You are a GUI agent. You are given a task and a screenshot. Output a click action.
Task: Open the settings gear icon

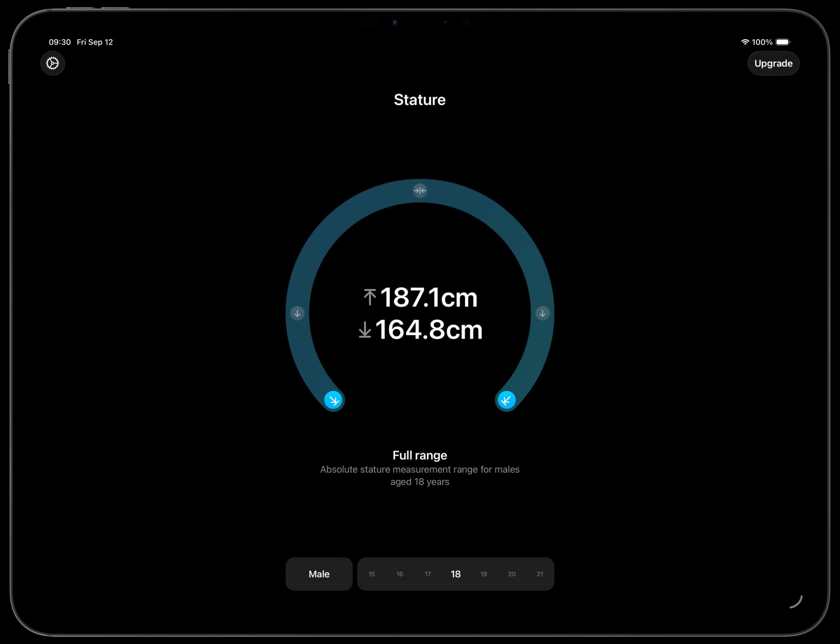tap(52, 63)
